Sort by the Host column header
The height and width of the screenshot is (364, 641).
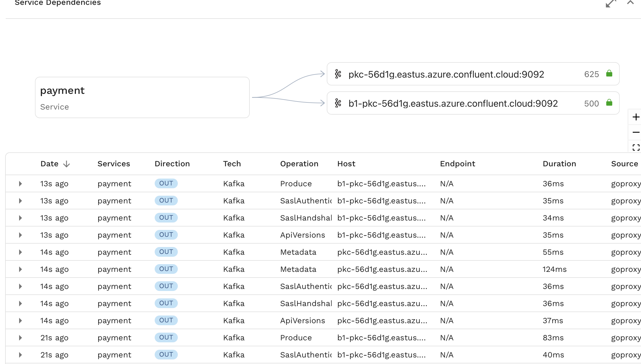(x=346, y=164)
